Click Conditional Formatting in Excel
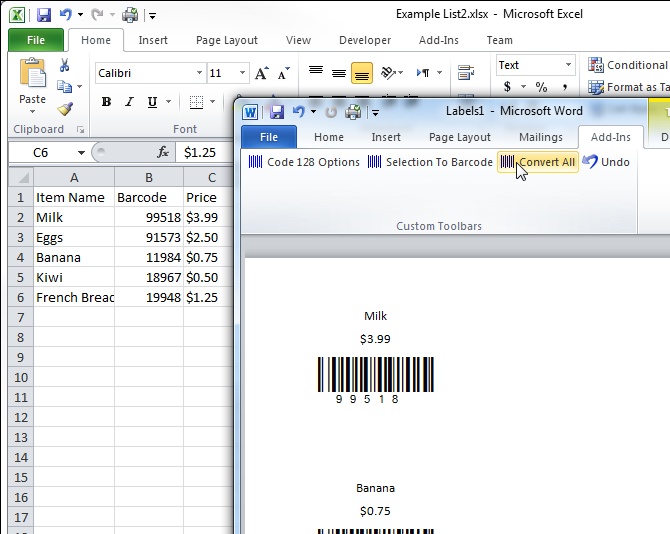This screenshot has width=670, height=534. click(628, 65)
